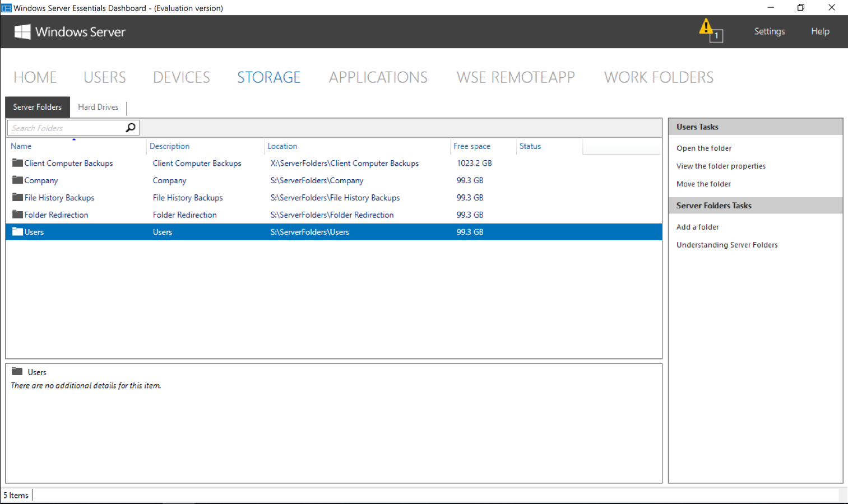Open the USERS section
This screenshot has width=848, height=504.
(x=105, y=77)
